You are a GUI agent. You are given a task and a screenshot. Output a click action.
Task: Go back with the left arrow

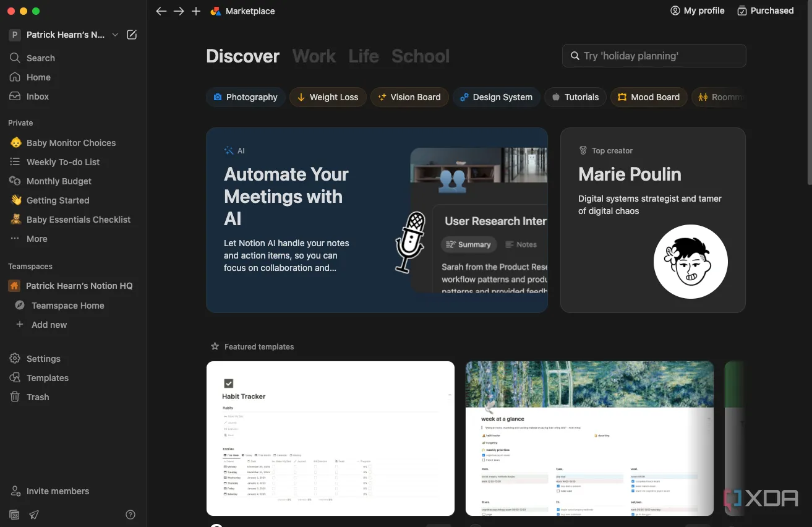pos(161,11)
